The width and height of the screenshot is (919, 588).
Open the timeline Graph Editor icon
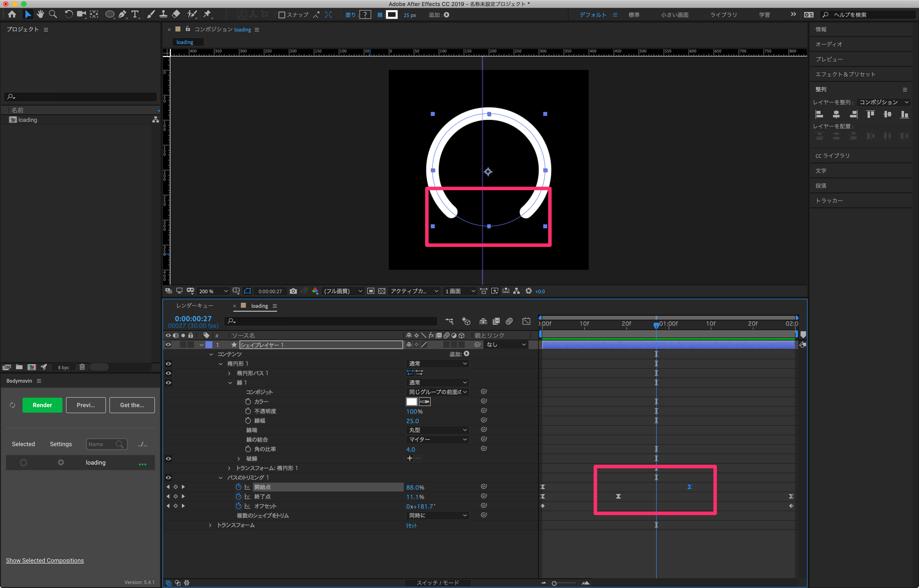coord(526,321)
